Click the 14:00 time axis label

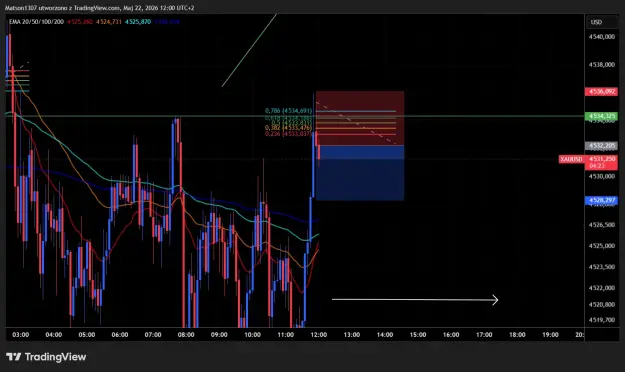tap(385, 335)
